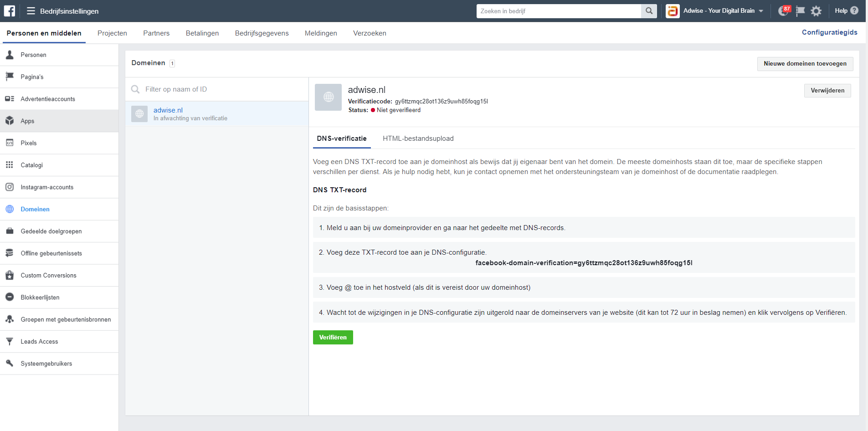The width and height of the screenshot is (868, 431).
Task: Click Nieuwe domeinen toevoegen
Action: pos(805,63)
